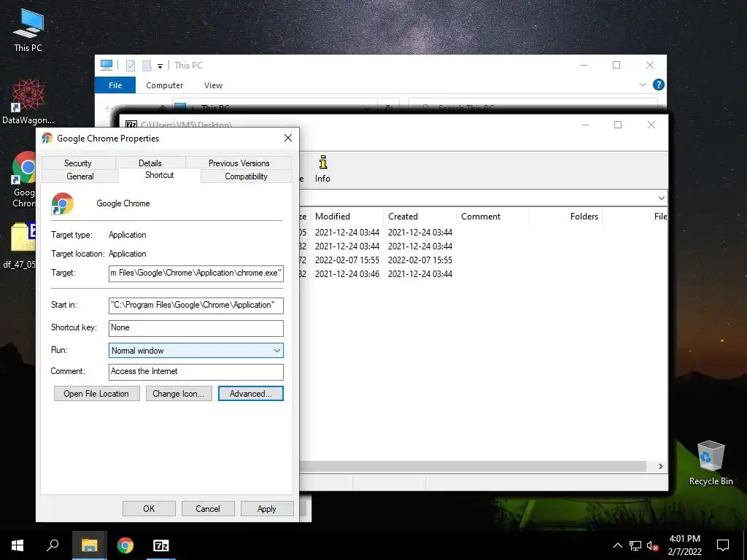Open the Recycle Bin icon

711,462
